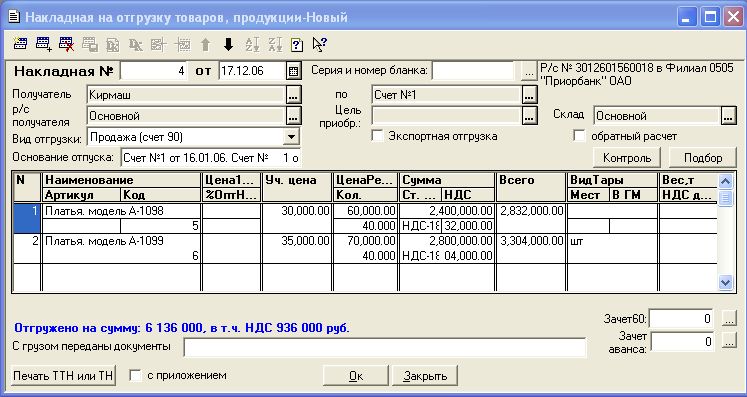Image resolution: width=747 pixels, height=397 pixels.
Task: Select row Платья. модель А-1099
Action: pyautogui.click(x=122, y=241)
